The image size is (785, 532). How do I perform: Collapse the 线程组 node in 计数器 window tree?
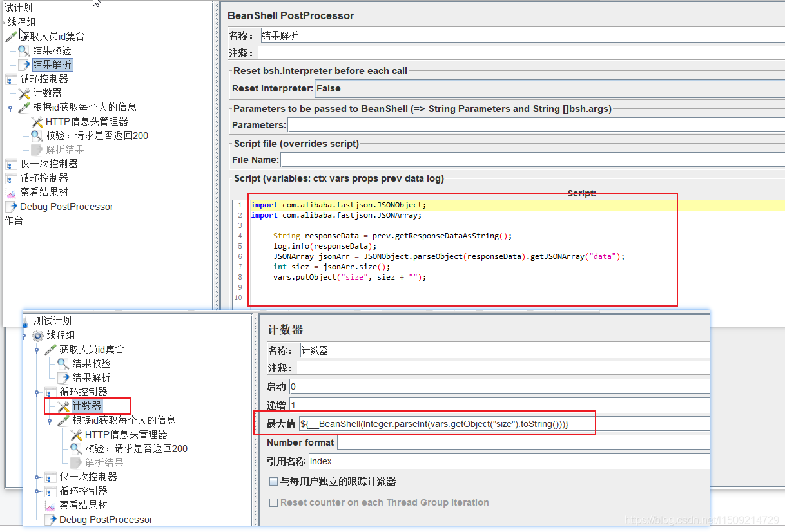coord(24,336)
